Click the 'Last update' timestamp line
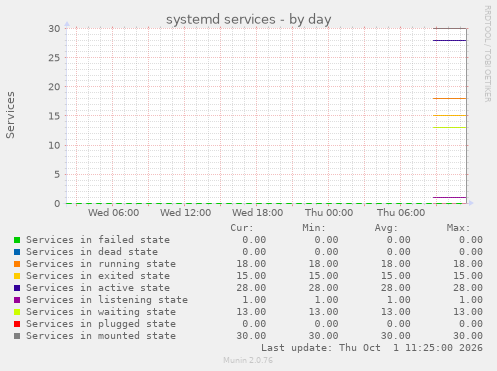This screenshot has width=497, height=371. 372,348
